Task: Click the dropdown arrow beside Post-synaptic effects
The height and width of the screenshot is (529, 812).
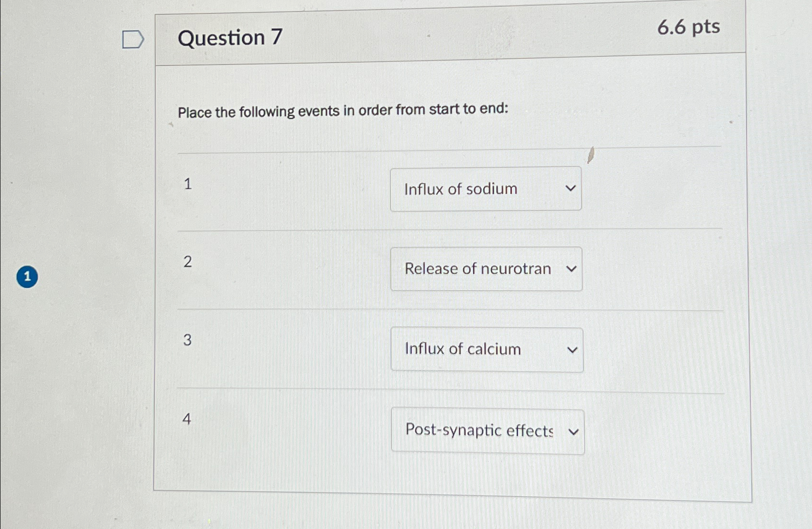Action: [x=575, y=431]
